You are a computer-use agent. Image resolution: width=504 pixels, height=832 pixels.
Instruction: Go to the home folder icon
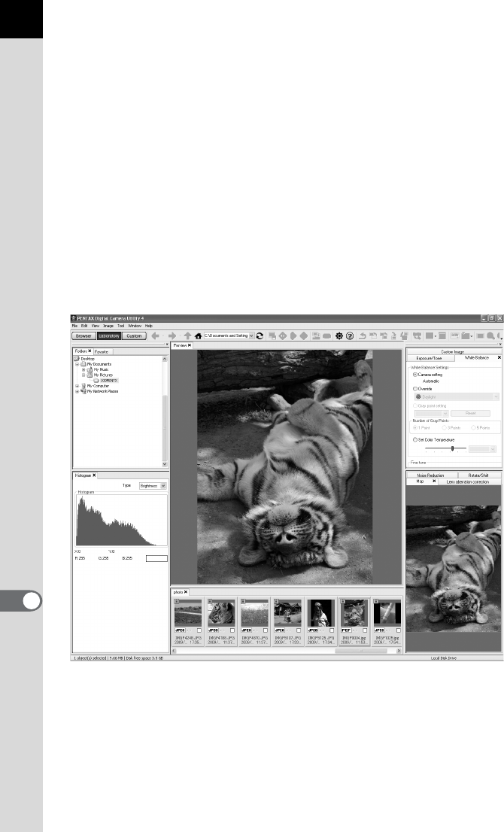point(198,336)
